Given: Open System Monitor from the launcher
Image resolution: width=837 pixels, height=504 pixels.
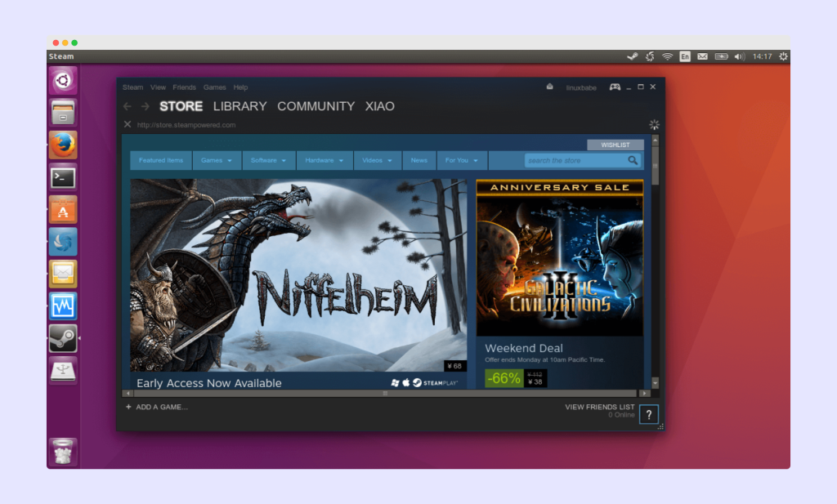Looking at the screenshot, I should [63, 306].
